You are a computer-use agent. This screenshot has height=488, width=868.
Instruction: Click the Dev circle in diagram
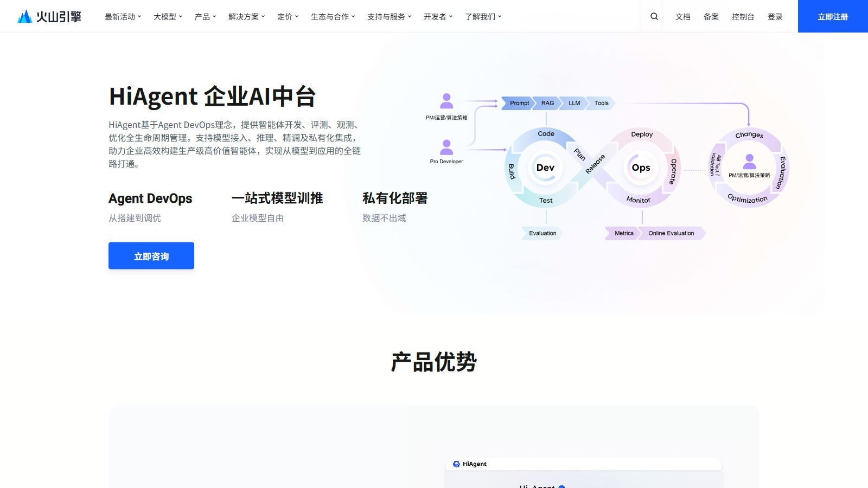click(x=545, y=168)
